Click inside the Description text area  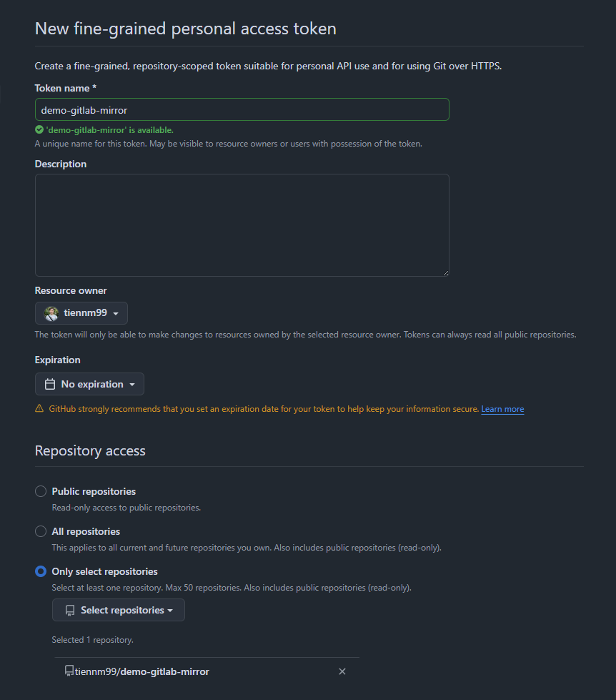pyautogui.click(x=242, y=225)
